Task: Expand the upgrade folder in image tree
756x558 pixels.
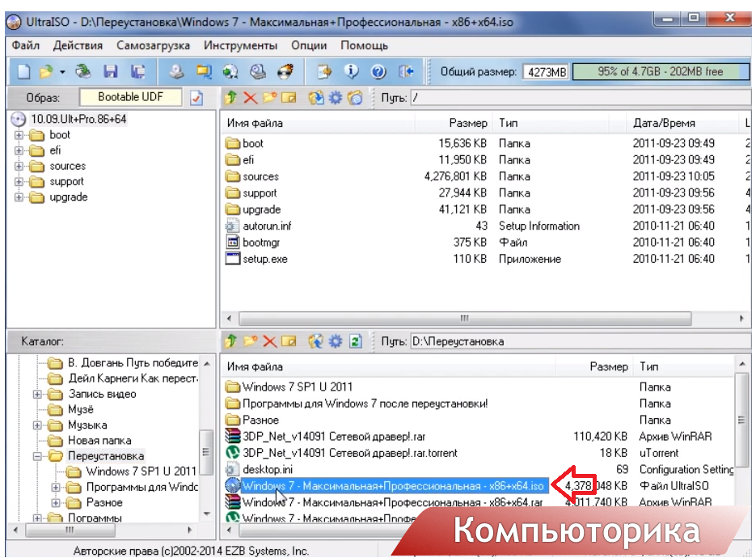Action: (x=19, y=197)
